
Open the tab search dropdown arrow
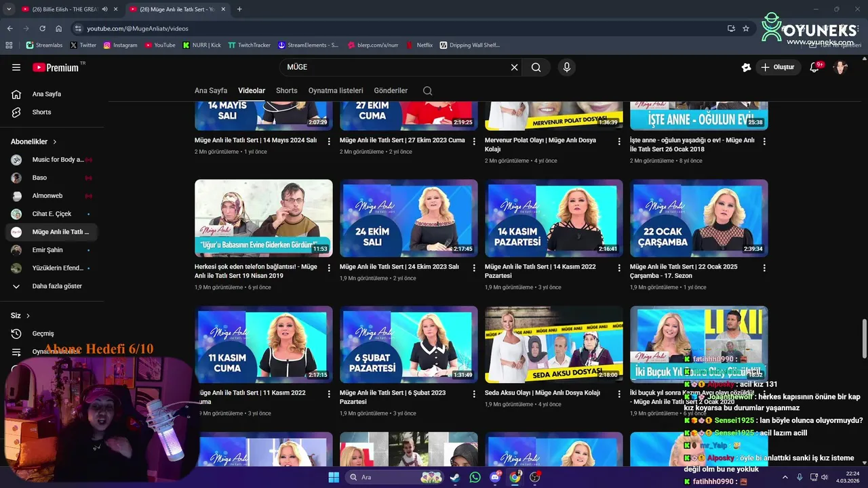coord(9,9)
